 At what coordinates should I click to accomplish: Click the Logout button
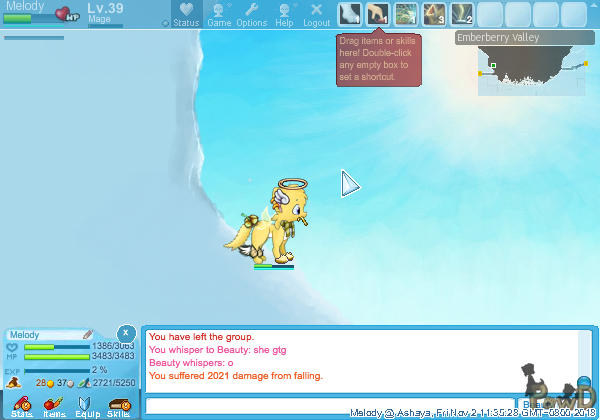(x=316, y=14)
